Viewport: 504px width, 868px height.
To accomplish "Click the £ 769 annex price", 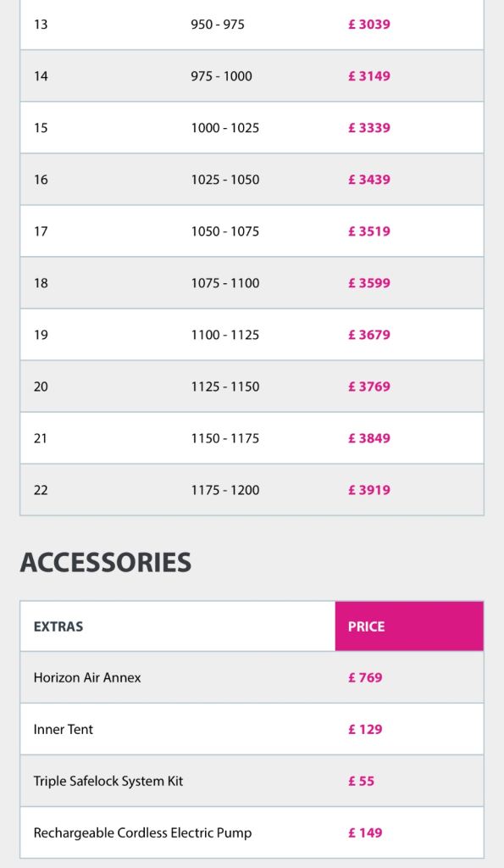I will coord(365,677).
